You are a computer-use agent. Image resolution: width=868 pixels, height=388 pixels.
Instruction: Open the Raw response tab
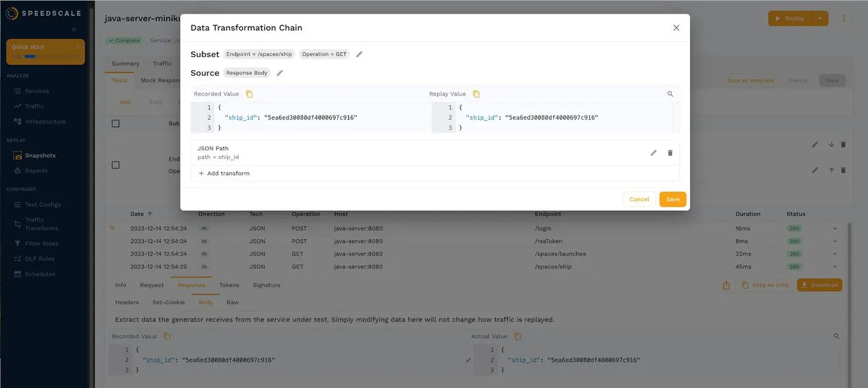tap(232, 302)
